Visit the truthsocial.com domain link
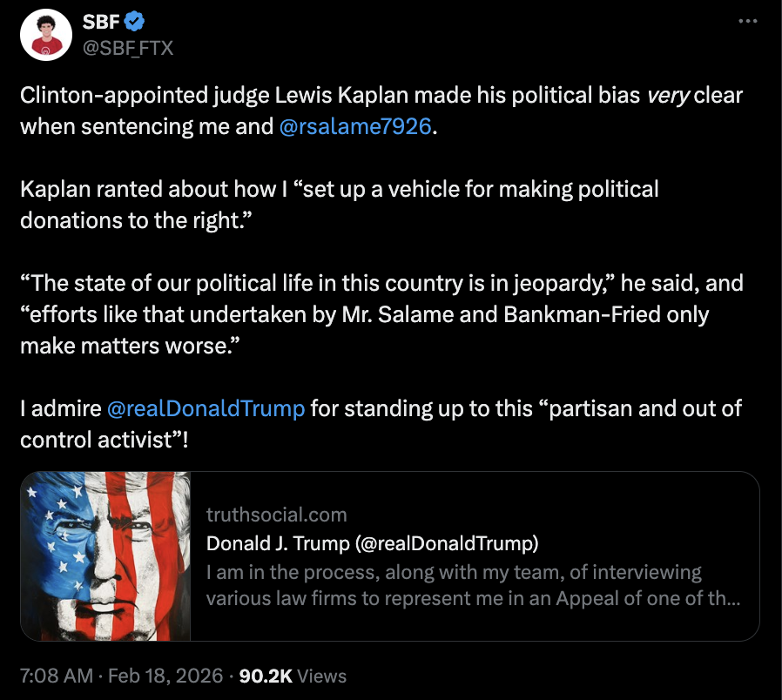Viewport: 782px width, 700px height. (x=277, y=515)
